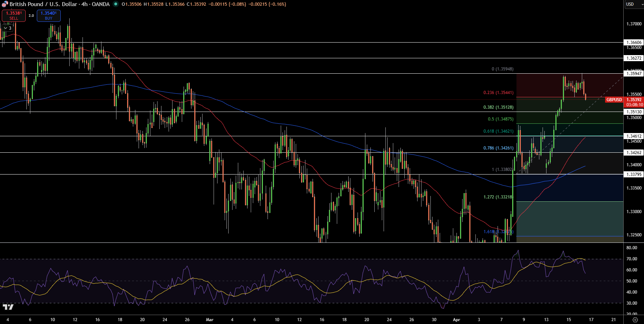The width and height of the screenshot is (644, 324).
Task: Click the low value L1.35366 in legend
Action: tap(175, 4)
